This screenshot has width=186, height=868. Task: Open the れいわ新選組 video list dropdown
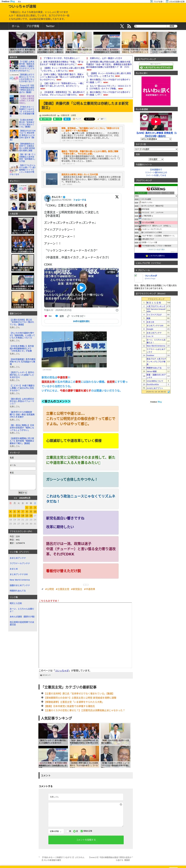(x=156, y=139)
